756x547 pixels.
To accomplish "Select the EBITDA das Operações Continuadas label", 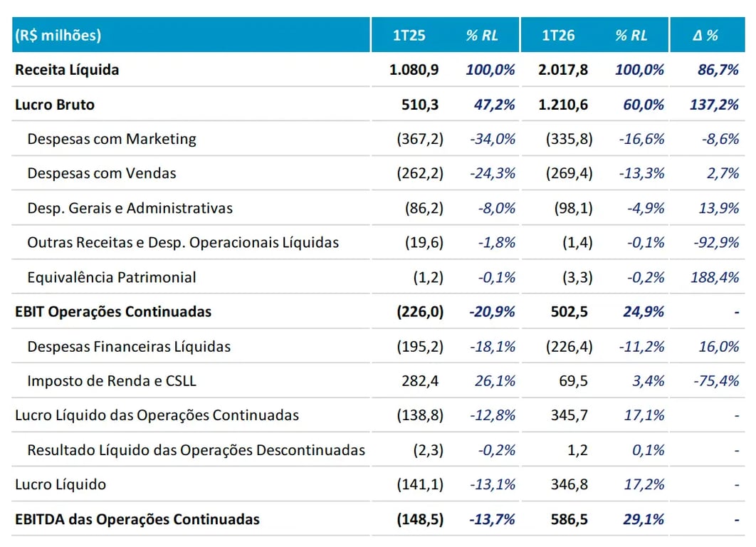I will pyautogui.click(x=137, y=519).
